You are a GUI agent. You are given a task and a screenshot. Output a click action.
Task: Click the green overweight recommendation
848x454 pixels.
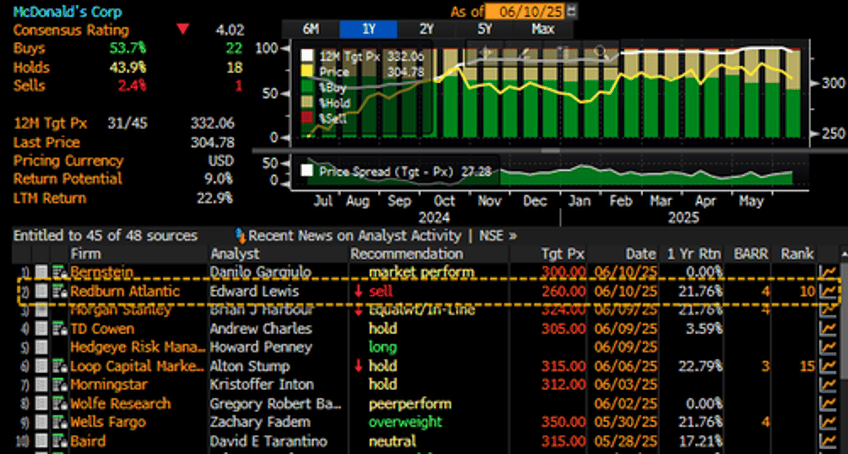[406, 422]
